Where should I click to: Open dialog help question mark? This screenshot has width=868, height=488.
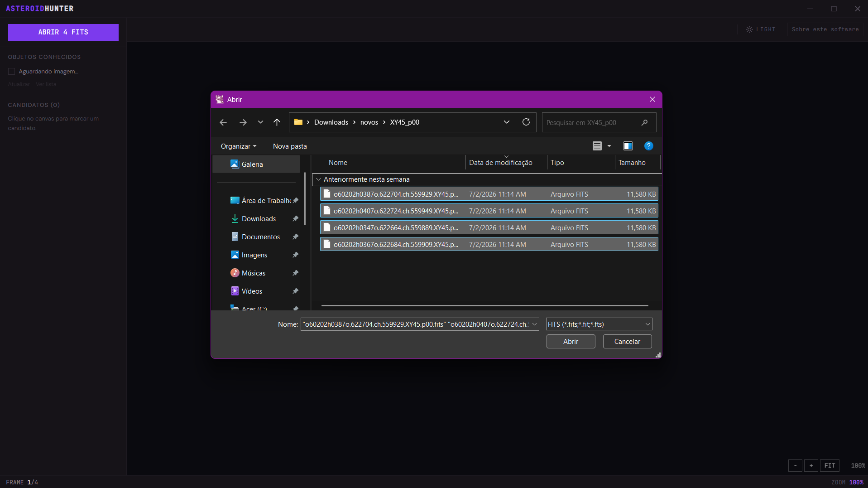pyautogui.click(x=649, y=146)
